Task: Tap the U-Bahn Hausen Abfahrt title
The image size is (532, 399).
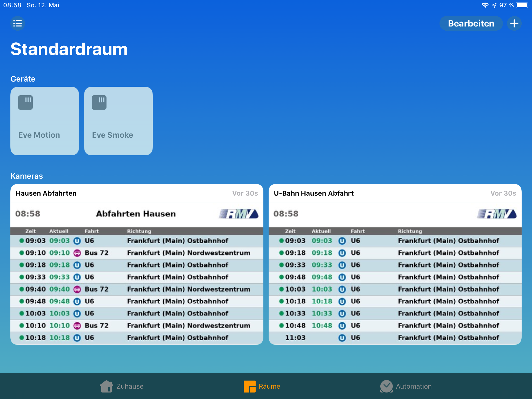Action: coord(314,193)
